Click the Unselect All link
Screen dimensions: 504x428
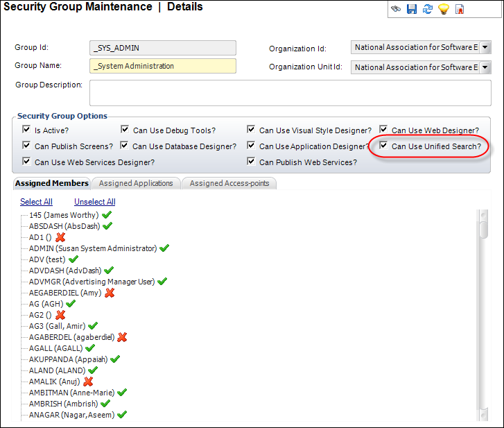pyautogui.click(x=95, y=202)
